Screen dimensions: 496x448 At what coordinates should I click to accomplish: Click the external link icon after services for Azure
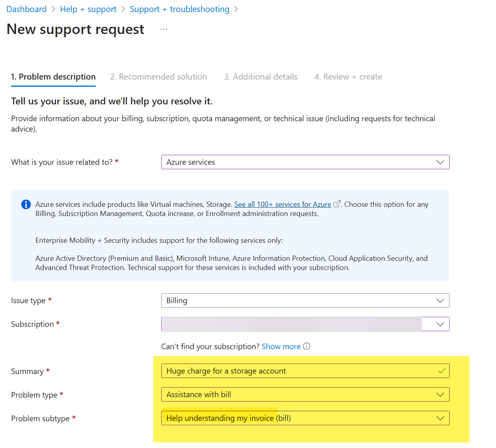(x=337, y=204)
